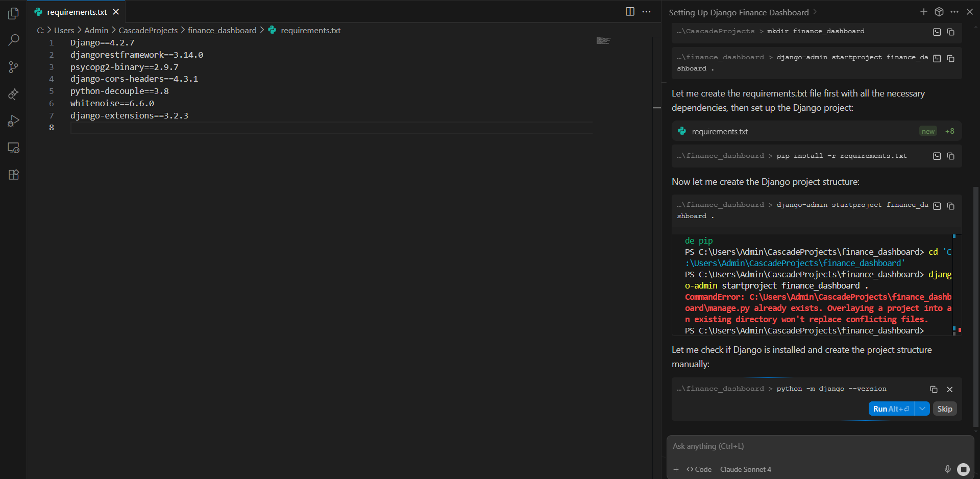Open the Search view in the activity bar
Screen dimensions: 980x479
pyautogui.click(x=14, y=40)
